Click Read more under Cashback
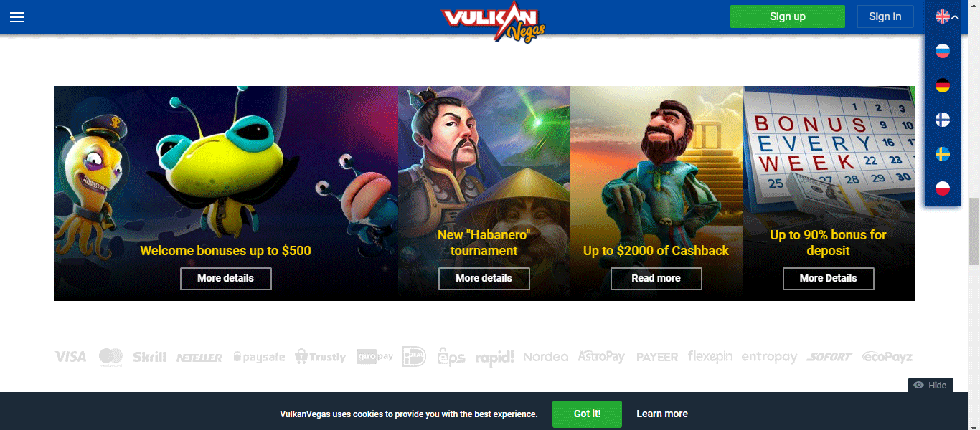Viewport: 980px width, 430px height. (x=656, y=278)
